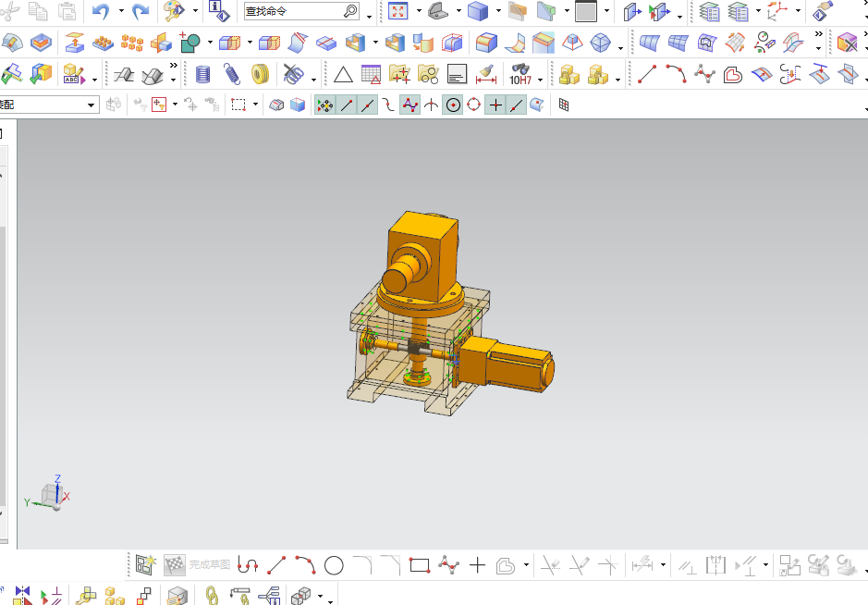The image size is (868, 605).
Task: Open the tabular note table icon
Action: click(x=371, y=74)
